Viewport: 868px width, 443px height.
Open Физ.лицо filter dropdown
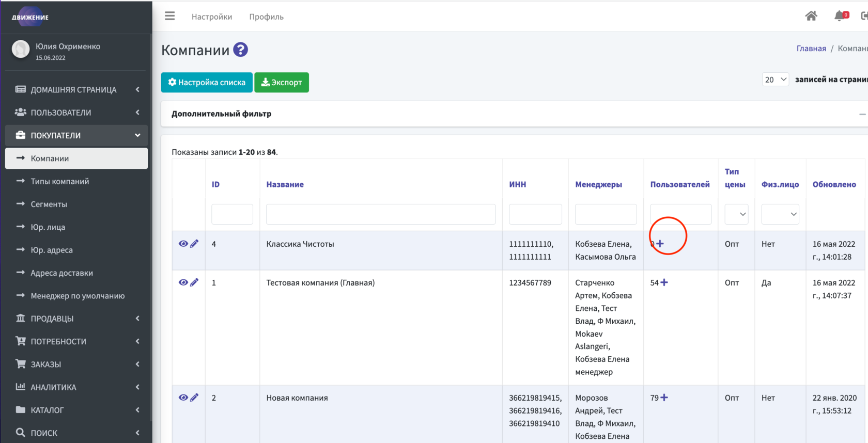click(780, 214)
